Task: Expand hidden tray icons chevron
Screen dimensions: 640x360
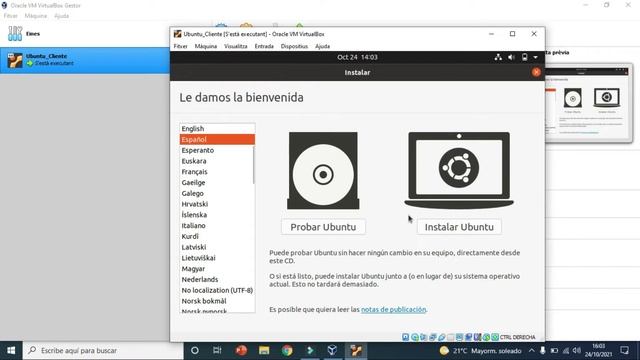Action: pos(531,350)
